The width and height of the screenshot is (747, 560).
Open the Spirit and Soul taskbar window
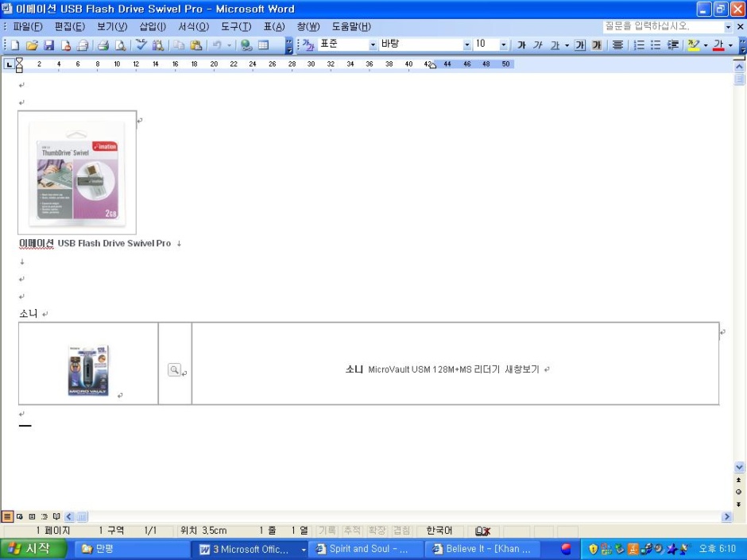pyautogui.click(x=365, y=549)
